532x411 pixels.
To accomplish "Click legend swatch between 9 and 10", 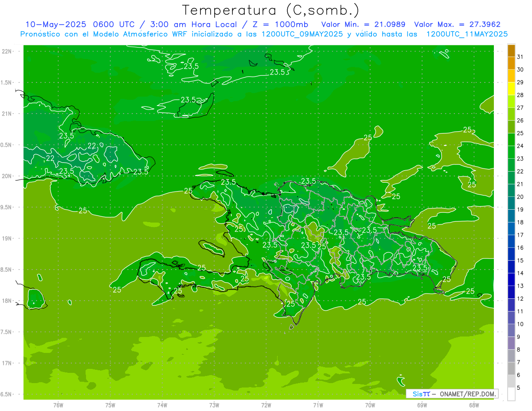I will click(511, 330).
